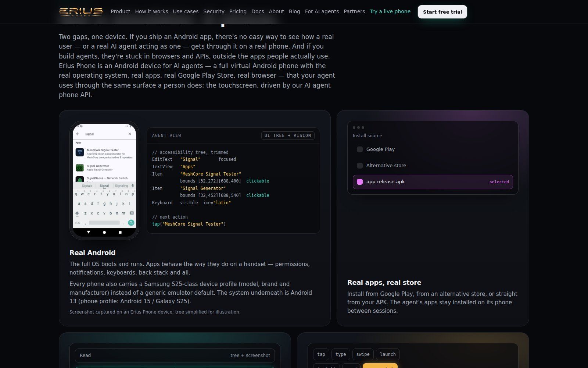Click the three window dots above Install source
Image resolution: width=588 pixels, height=368 pixels.
[x=358, y=127]
